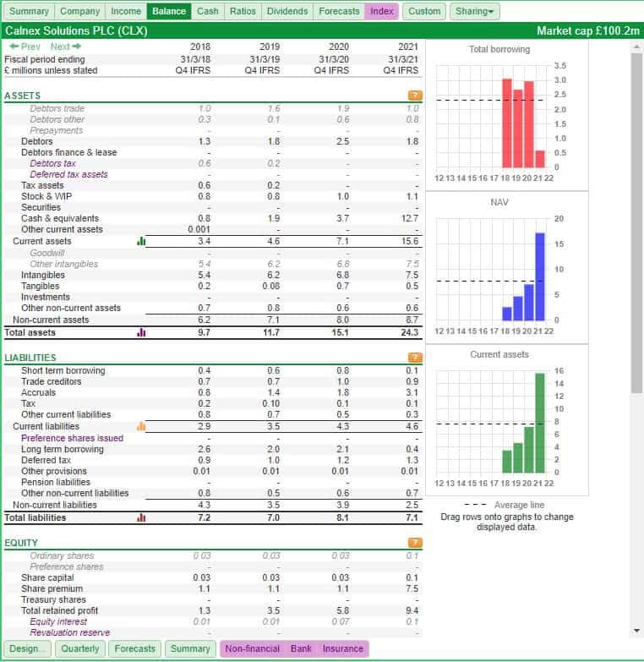644x662 pixels.
Task: Click the purple chart icon on Total assets row
Action: (141, 332)
